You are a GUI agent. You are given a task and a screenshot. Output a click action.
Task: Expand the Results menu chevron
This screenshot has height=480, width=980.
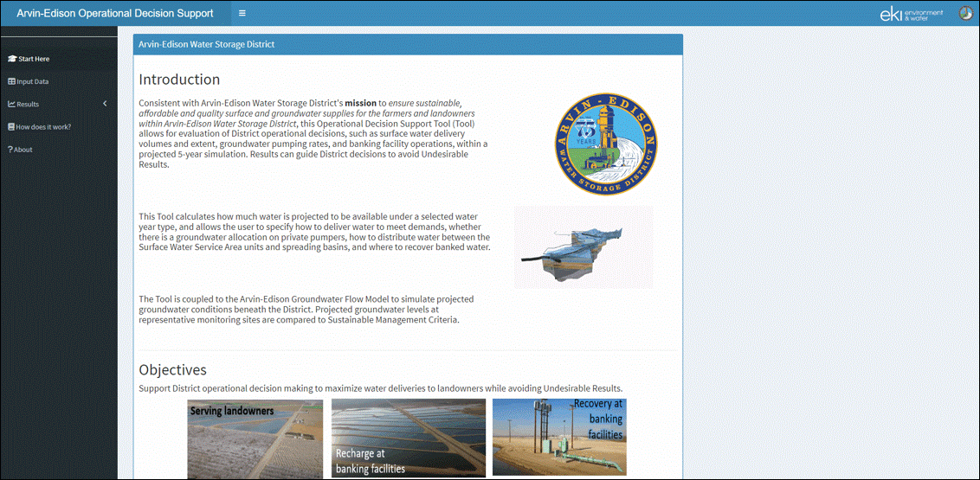105,104
